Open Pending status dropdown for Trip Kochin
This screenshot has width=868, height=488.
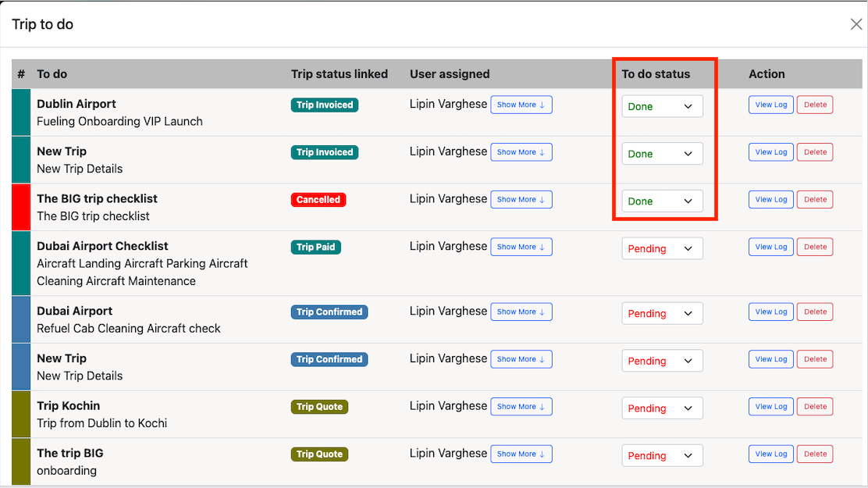662,408
